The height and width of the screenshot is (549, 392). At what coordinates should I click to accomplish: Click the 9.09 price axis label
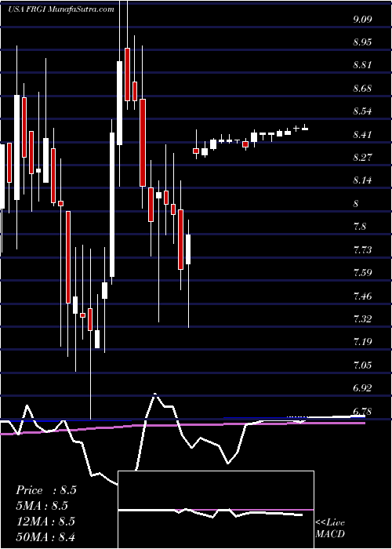click(x=362, y=19)
